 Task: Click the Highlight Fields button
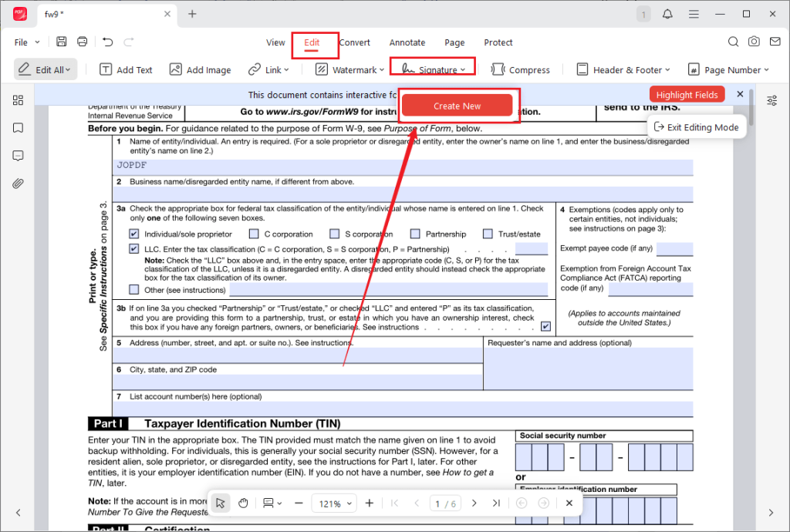click(687, 95)
